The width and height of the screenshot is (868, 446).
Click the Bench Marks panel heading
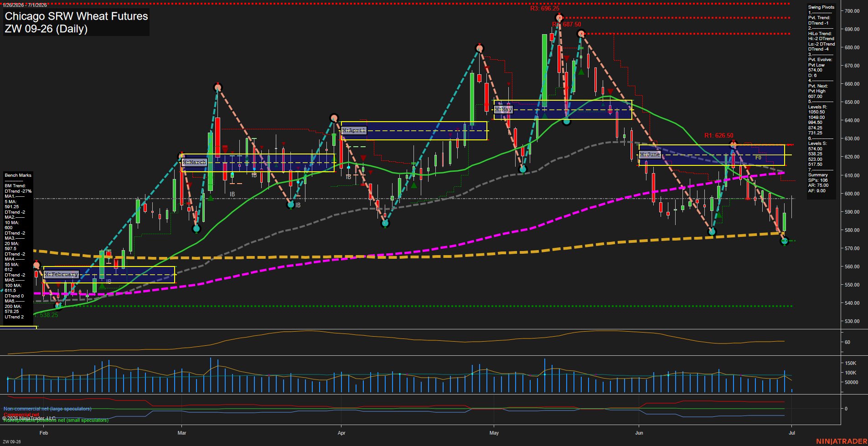pos(18,175)
